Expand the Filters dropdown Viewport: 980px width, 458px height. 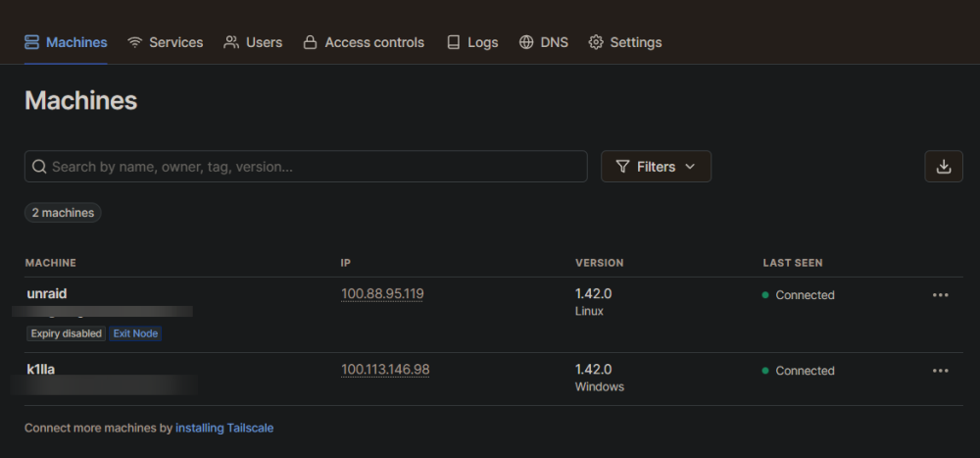click(x=656, y=167)
